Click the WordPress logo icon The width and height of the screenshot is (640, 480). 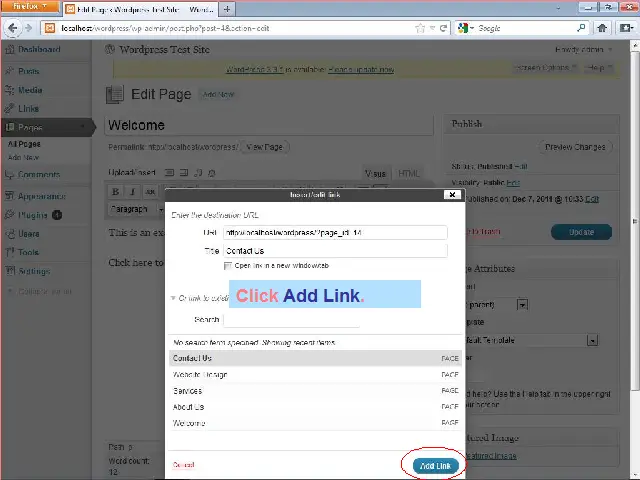click(109, 49)
